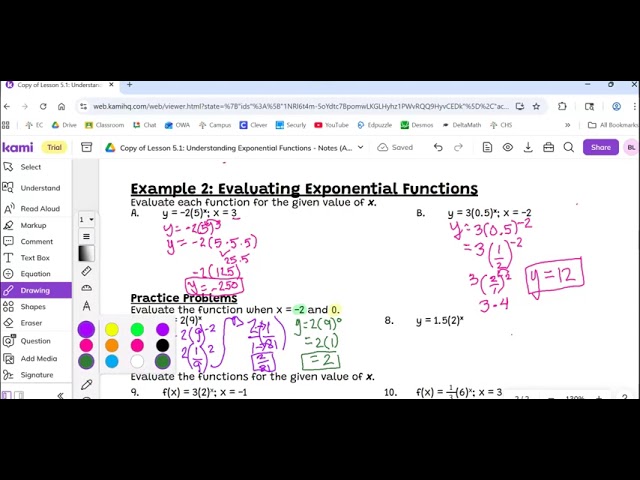
Task: Open the toolbox briefcase icon
Action: [x=549, y=147]
